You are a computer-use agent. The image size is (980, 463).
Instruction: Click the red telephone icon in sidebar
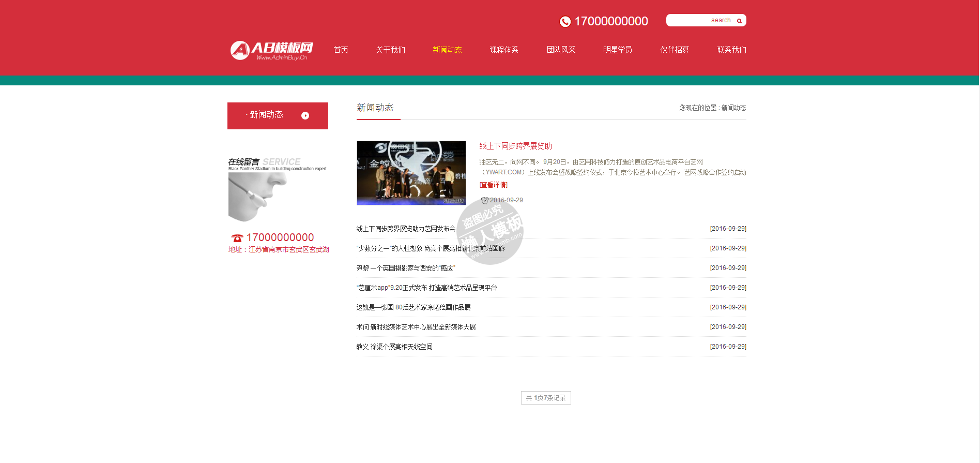pos(237,238)
